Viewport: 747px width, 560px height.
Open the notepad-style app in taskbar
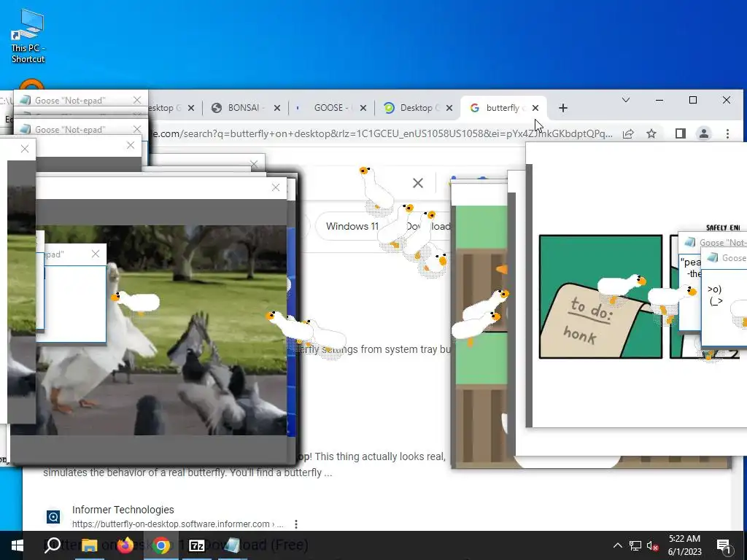pyautogui.click(x=233, y=545)
